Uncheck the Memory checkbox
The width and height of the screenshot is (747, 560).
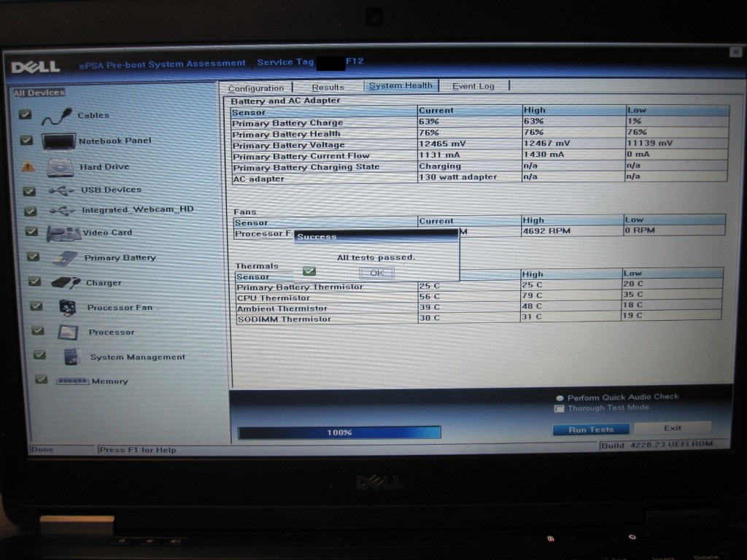42,379
